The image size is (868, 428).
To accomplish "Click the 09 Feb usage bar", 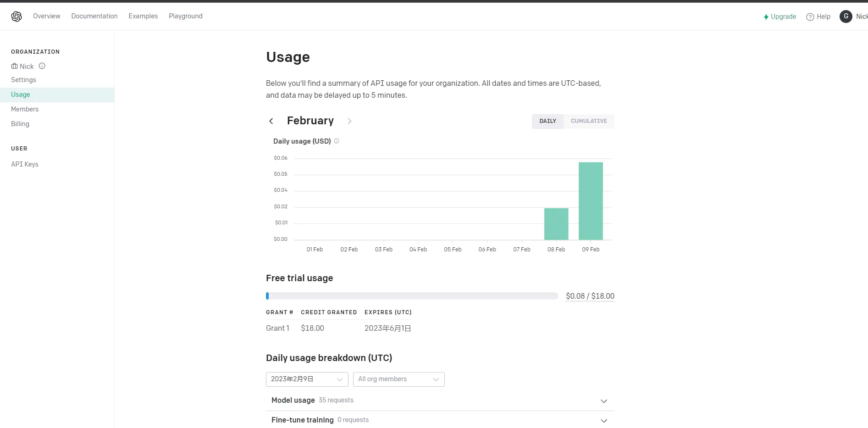I will [591, 201].
